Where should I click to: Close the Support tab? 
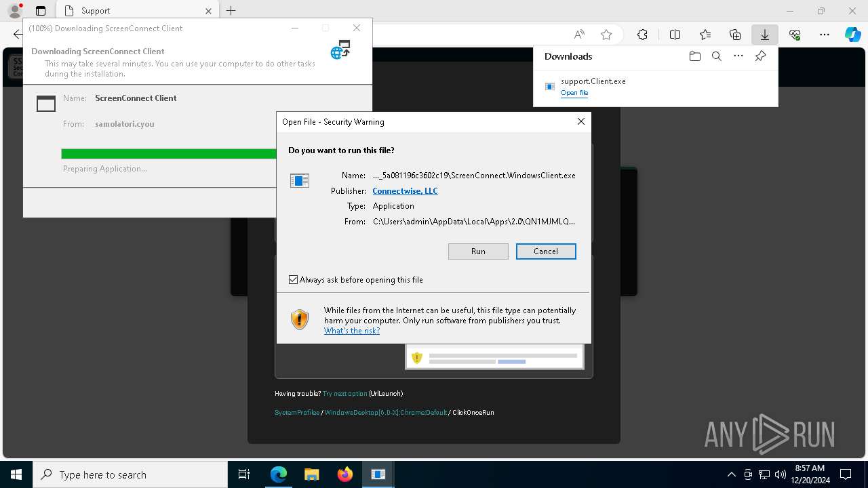[x=208, y=11]
